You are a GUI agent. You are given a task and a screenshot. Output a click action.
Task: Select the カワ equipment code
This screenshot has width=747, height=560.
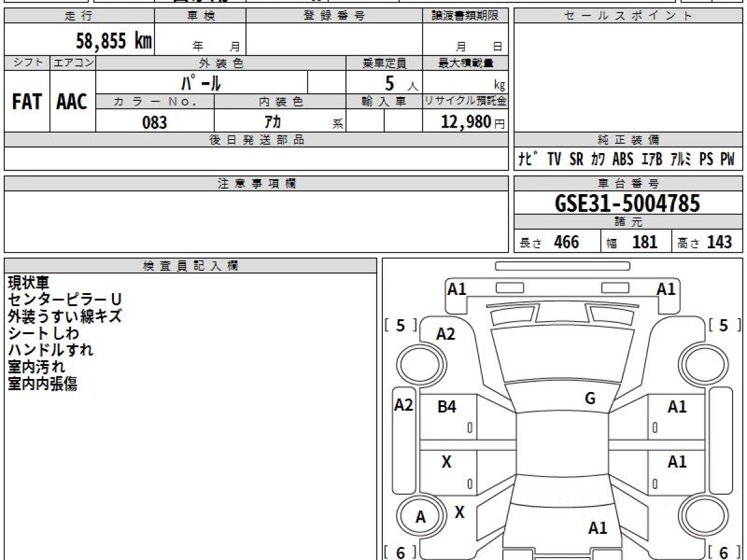click(x=598, y=159)
